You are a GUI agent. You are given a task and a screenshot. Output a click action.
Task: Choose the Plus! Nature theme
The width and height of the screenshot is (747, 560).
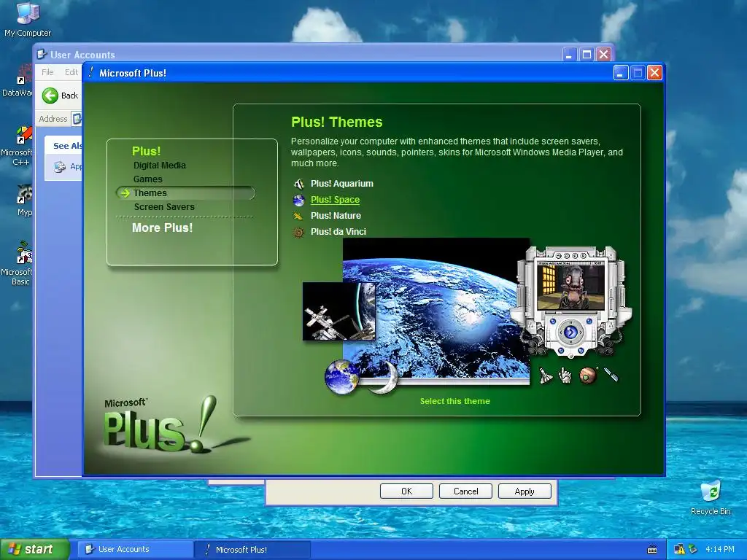(x=336, y=215)
